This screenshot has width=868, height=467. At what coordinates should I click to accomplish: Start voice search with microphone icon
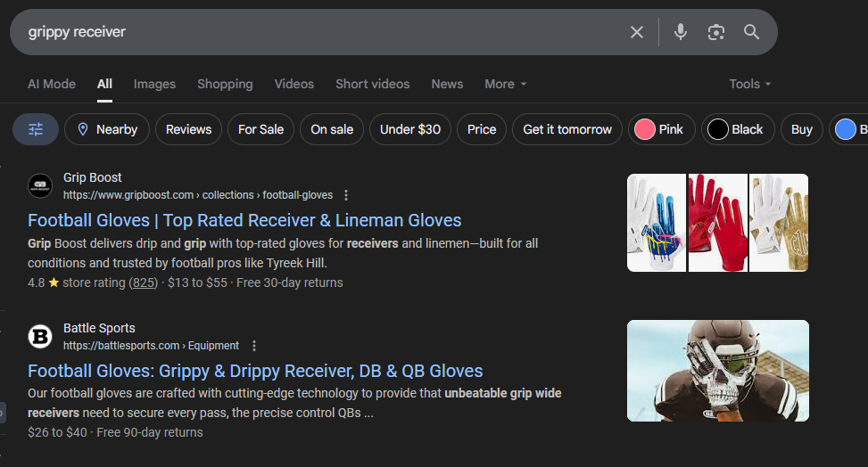click(681, 32)
